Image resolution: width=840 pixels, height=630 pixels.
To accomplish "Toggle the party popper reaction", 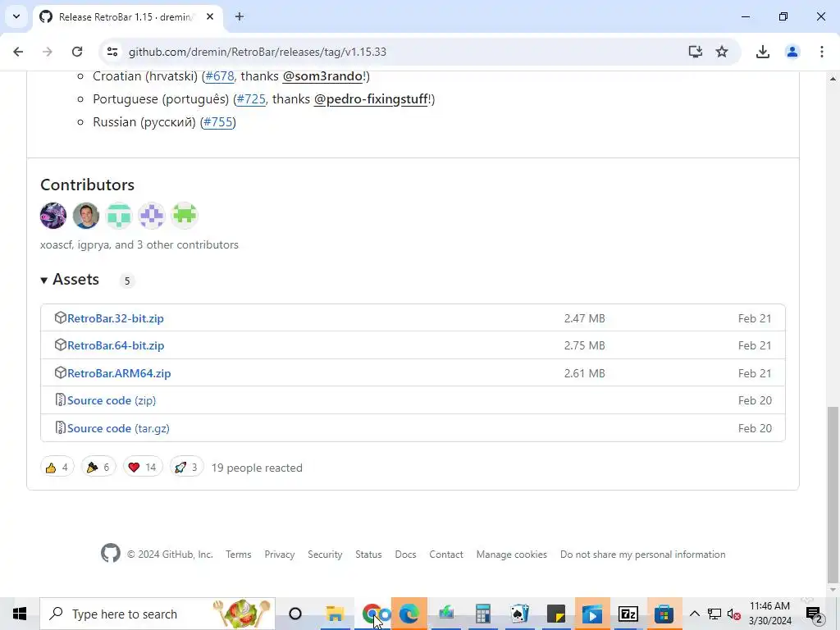I will pyautogui.click(x=98, y=468).
